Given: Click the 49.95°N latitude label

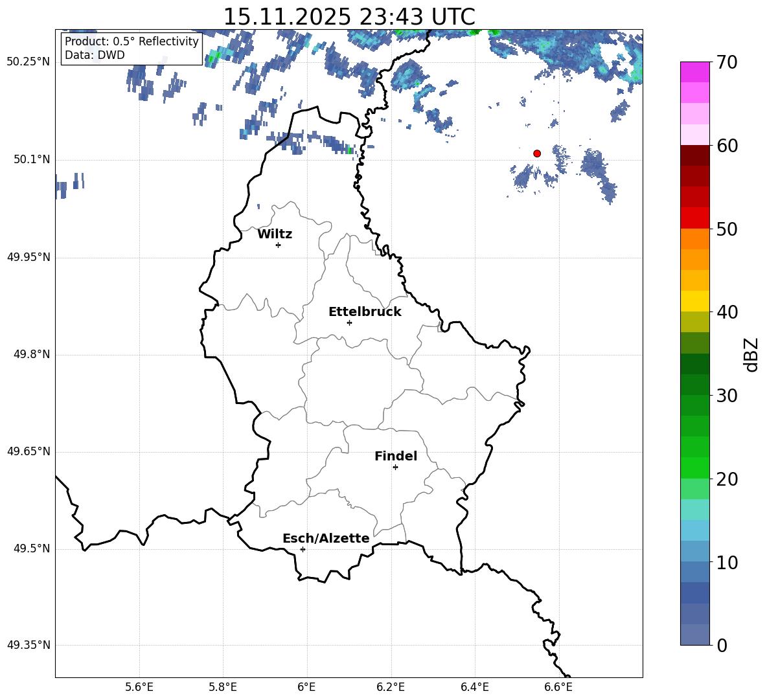Looking at the screenshot, I should pos(29,257).
